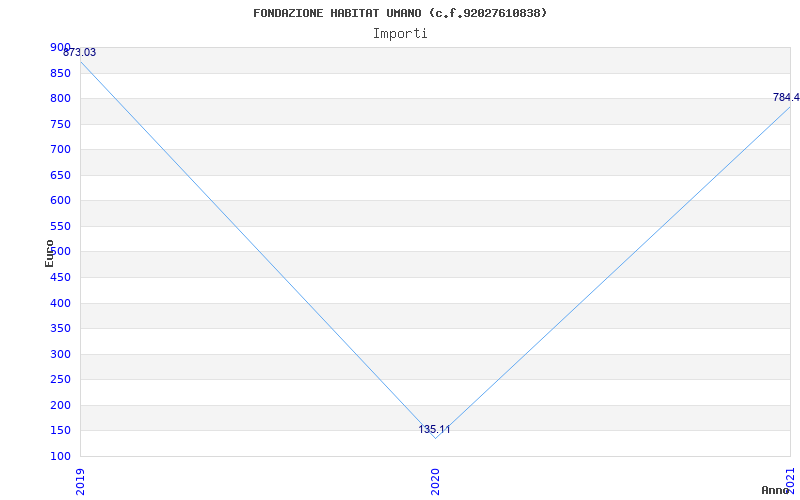Click the 350 y-axis tick label
800x500 pixels.
pos(60,329)
